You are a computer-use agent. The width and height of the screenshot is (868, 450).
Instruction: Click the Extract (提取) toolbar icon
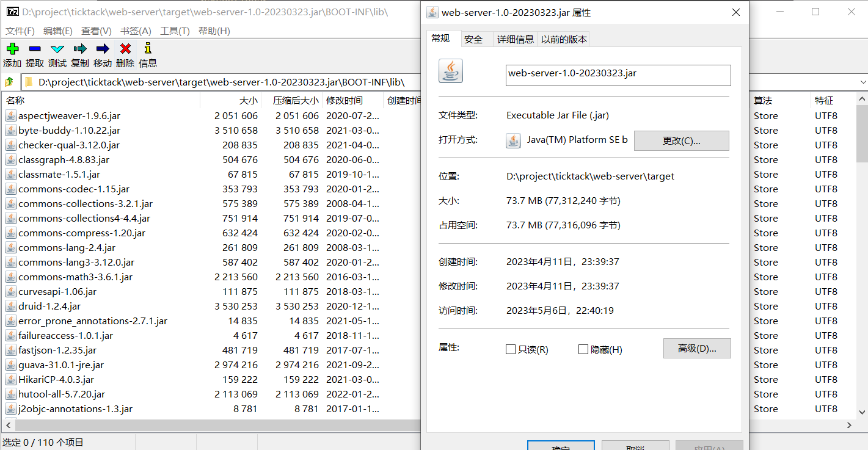pyautogui.click(x=35, y=49)
